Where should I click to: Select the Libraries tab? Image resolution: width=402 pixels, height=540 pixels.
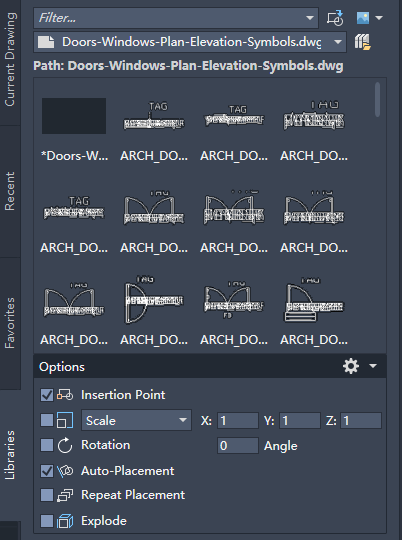click(x=10, y=455)
